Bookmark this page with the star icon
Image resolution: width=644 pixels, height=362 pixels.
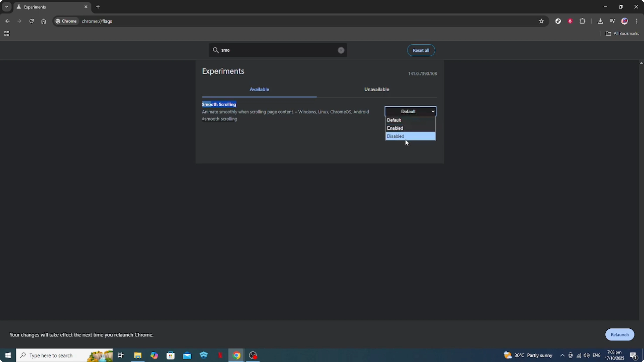541,21
